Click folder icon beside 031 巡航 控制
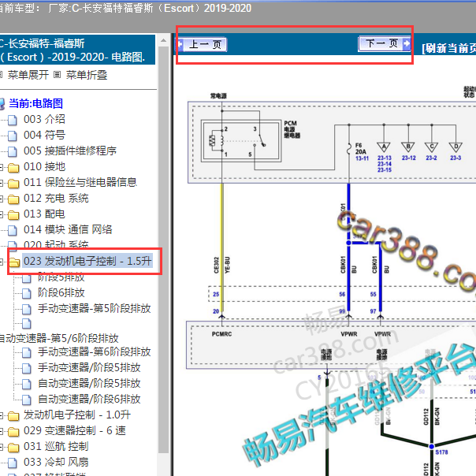This screenshot has height=476, width=476. tap(13, 448)
